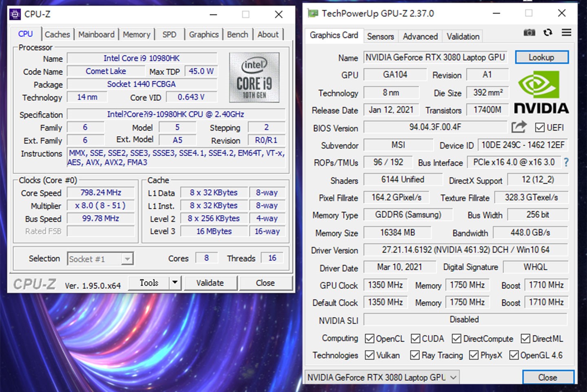This screenshot has width=587, height=392.
Task: Click the CPU-Z title bar app icon
Action: pos(15,14)
